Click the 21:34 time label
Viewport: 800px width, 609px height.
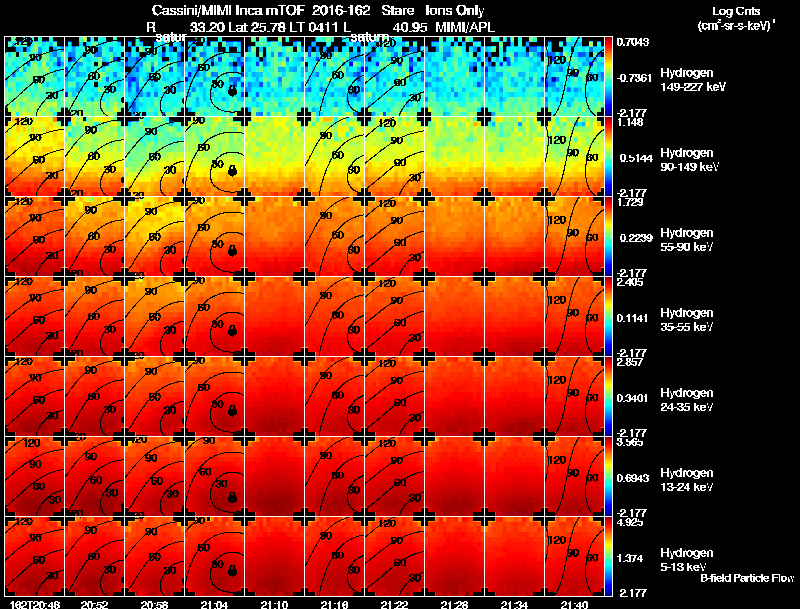(514, 605)
